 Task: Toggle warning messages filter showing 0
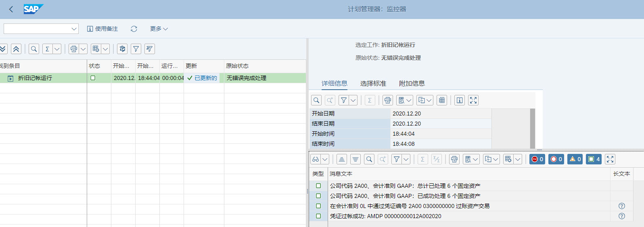[575, 159]
